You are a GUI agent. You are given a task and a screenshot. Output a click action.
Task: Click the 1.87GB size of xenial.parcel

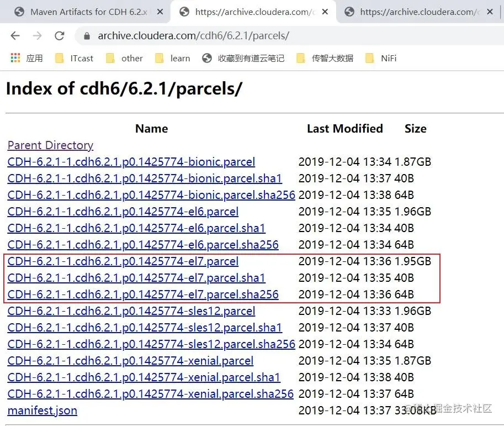[x=413, y=361]
